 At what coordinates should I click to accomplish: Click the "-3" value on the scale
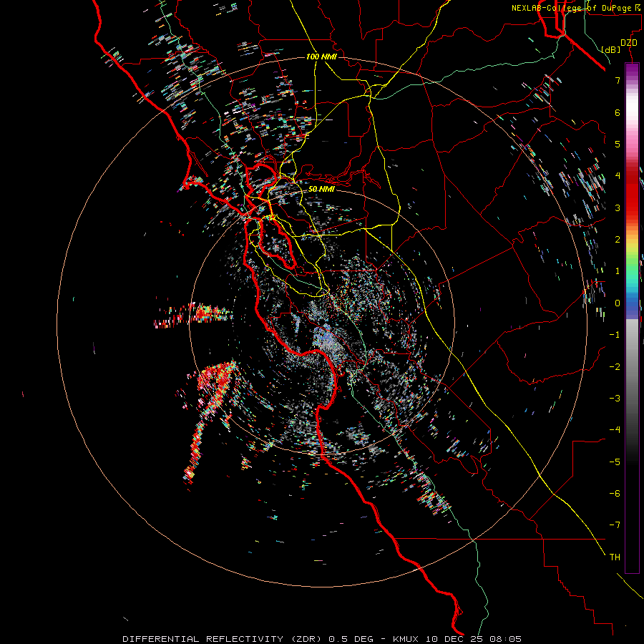tap(615, 399)
